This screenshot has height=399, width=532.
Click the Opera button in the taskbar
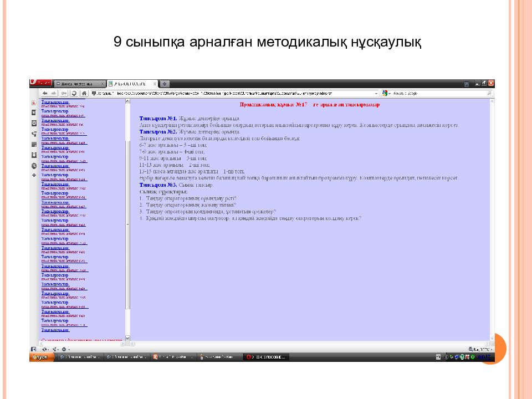[x=266, y=357]
